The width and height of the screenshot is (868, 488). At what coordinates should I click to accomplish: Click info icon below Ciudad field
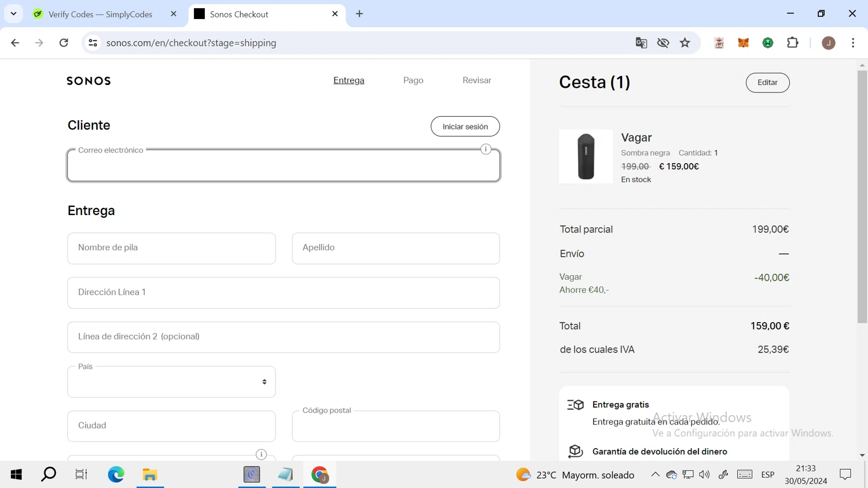click(261, 454)
